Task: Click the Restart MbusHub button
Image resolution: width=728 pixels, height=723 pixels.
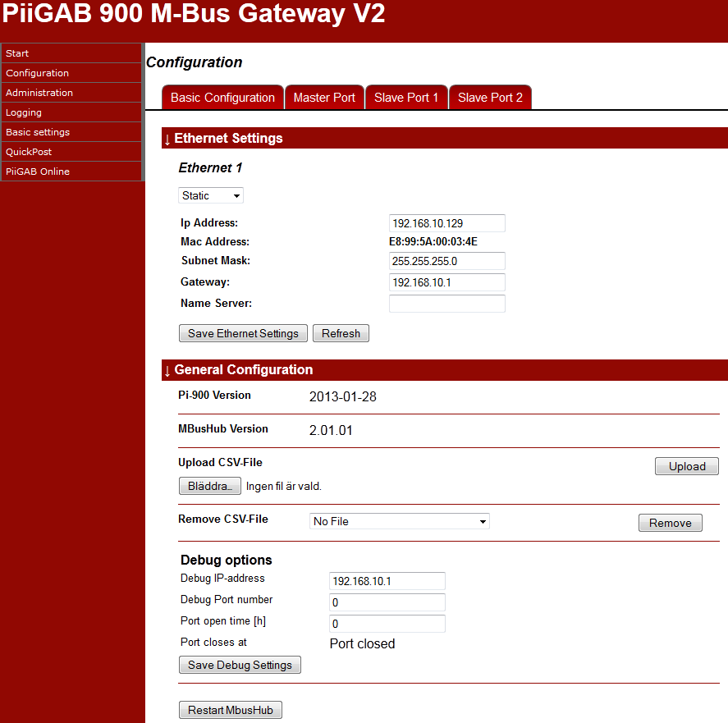Action: (231, 710)
